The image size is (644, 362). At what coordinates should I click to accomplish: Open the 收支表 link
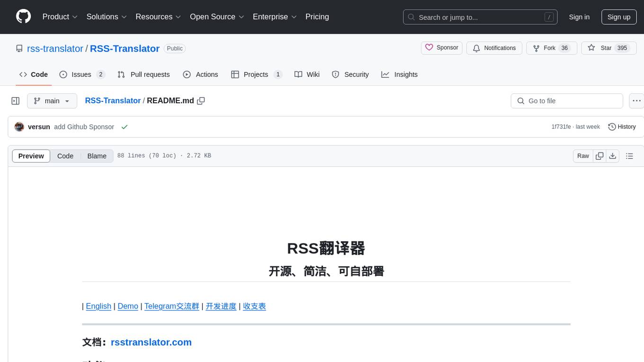[254, 306]
